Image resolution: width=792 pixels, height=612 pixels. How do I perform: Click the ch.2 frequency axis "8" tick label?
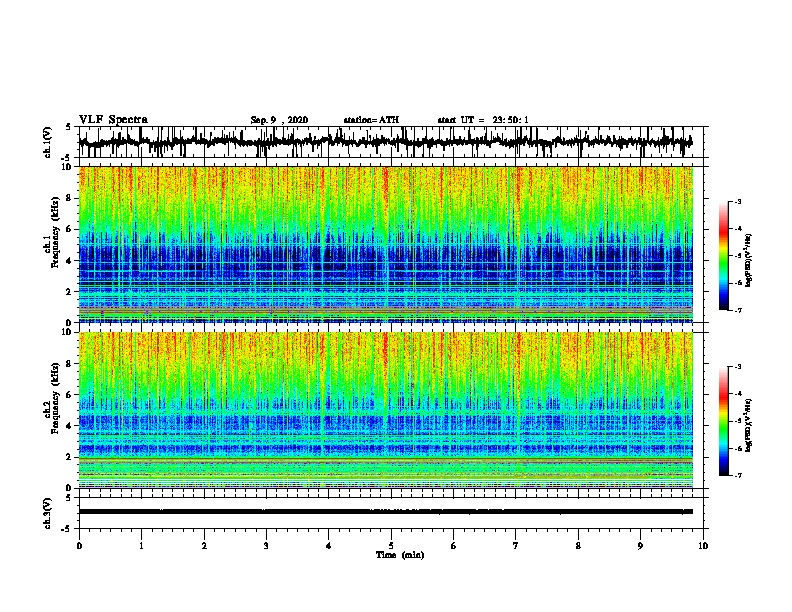pyautogui.click(x=70, y=364)
